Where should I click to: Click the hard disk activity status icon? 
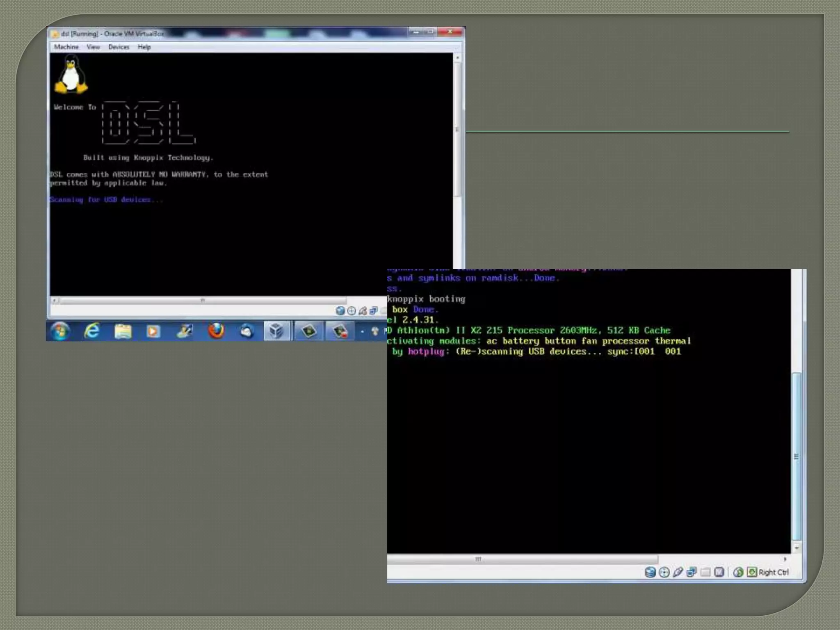(x=650, y=572)
